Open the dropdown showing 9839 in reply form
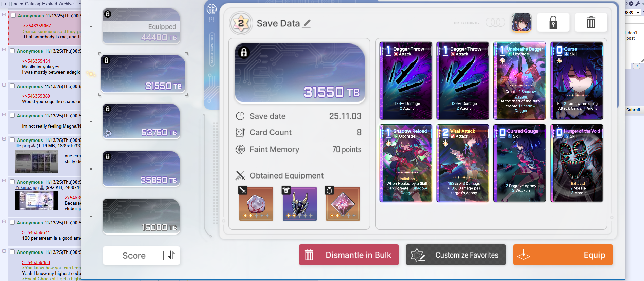Viewport: 644px width, 281px height. coord(633,12)
